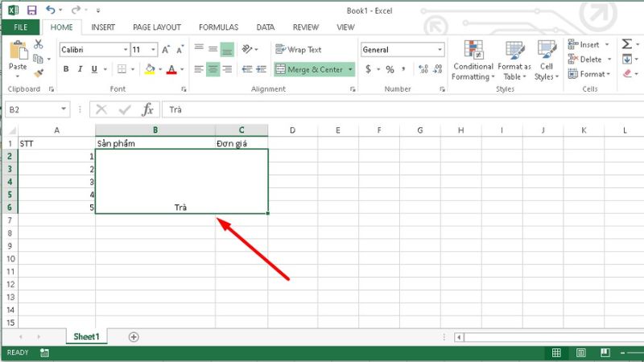Decrease decimal places

tap(438, 69)
